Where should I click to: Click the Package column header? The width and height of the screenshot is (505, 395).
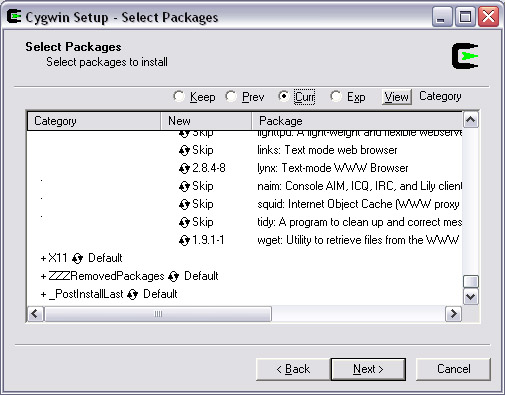357,121
